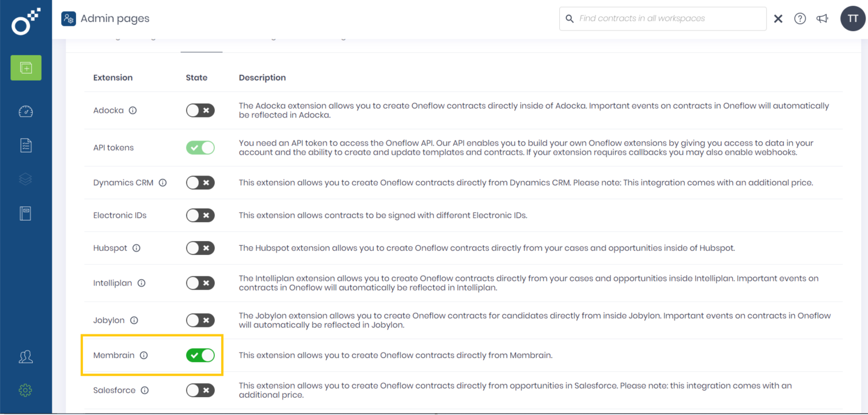Turn off the Membrain extension
This screenshot has width=868, height=415.
200,355
